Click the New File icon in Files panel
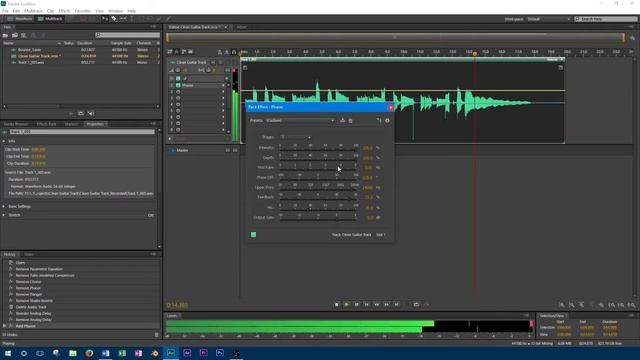The image size is (640, 360). pyautogui.click(x=24, y=35)
